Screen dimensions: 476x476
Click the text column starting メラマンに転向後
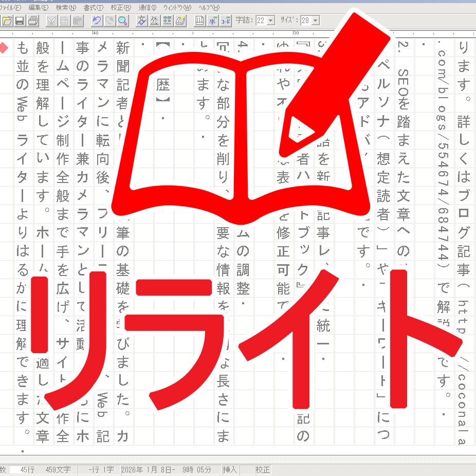103,241
